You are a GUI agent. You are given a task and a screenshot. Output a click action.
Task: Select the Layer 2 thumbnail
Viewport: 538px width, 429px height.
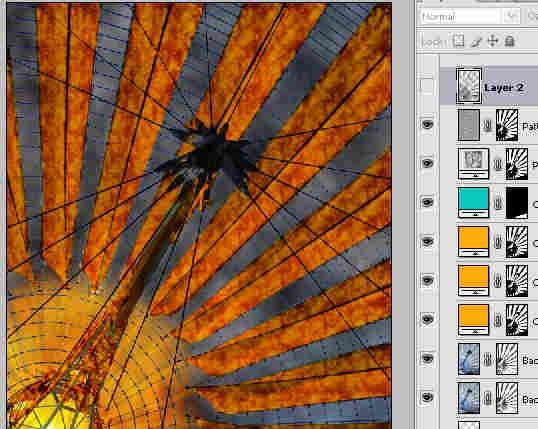tap(469, 86)
